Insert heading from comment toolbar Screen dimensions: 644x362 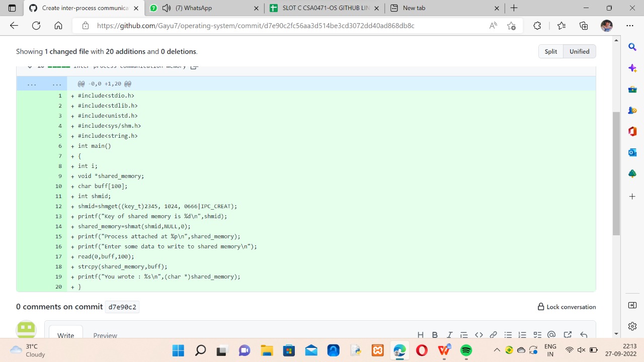pyautogui.click(x=421, y=335)
